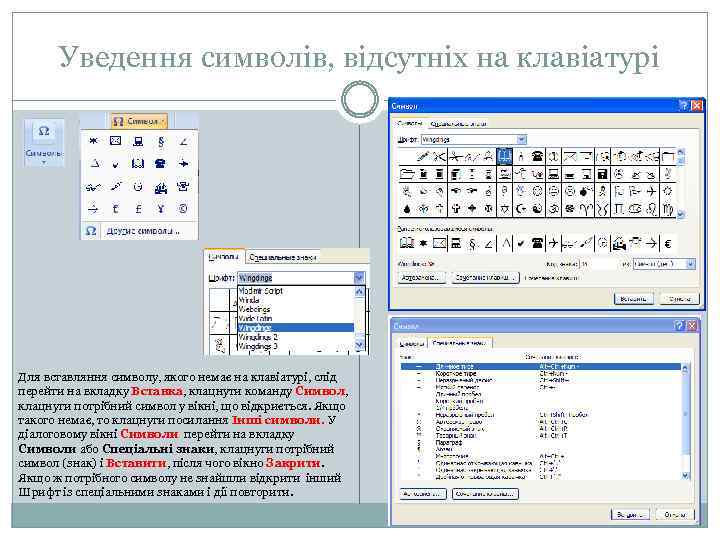Click Вставить button in upper Символ dialog
Screen dimensions: 720x540
[633, 299]
